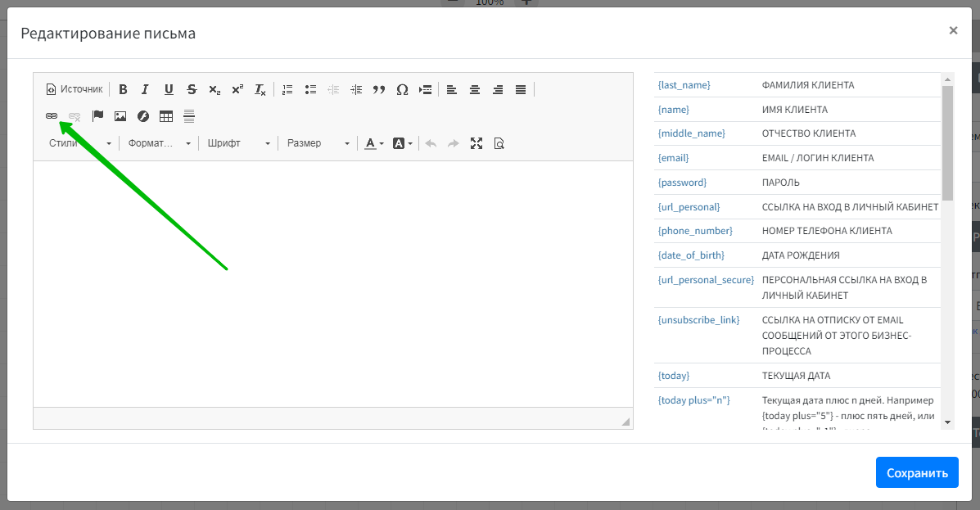Maximize the editor to full screen
The width and height of the screenshot is (980, 510).
tap(476, 143)
